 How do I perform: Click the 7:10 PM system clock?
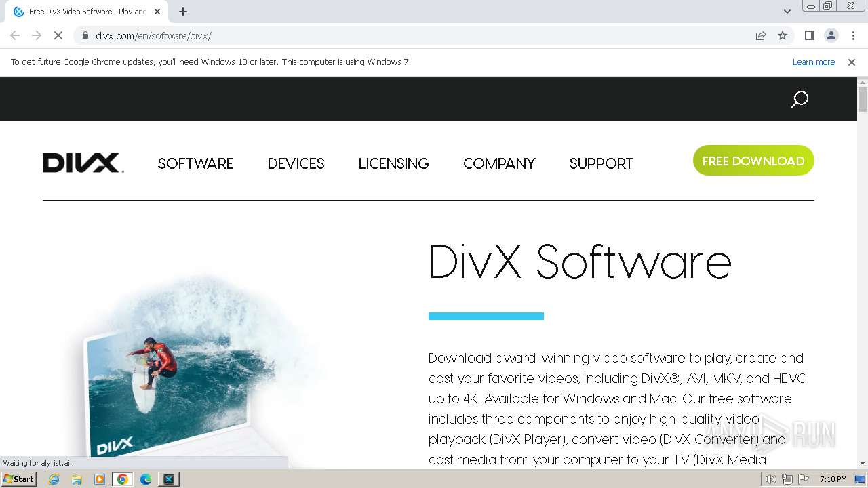(833, 479)
